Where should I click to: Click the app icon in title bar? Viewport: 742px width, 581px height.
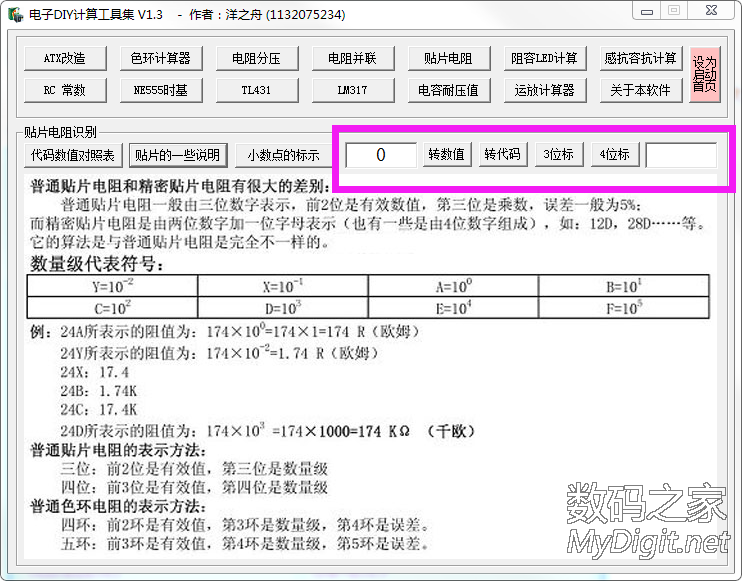[16, 14]
